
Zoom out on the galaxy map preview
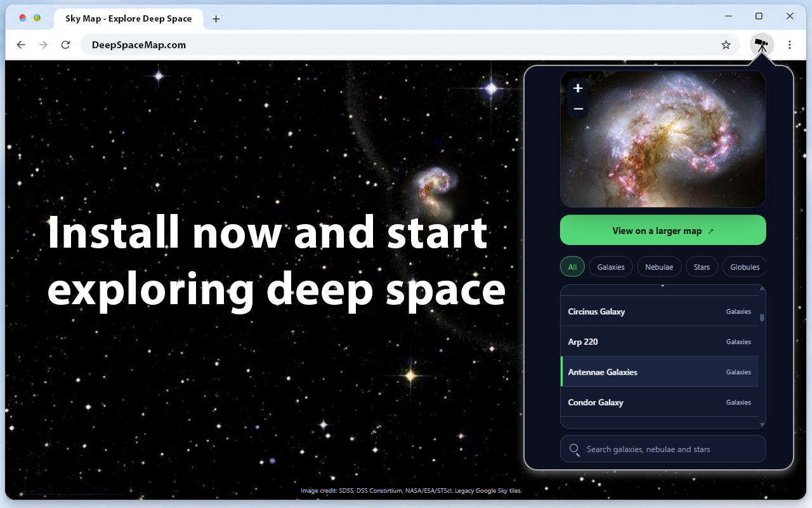tap(578, 109)
